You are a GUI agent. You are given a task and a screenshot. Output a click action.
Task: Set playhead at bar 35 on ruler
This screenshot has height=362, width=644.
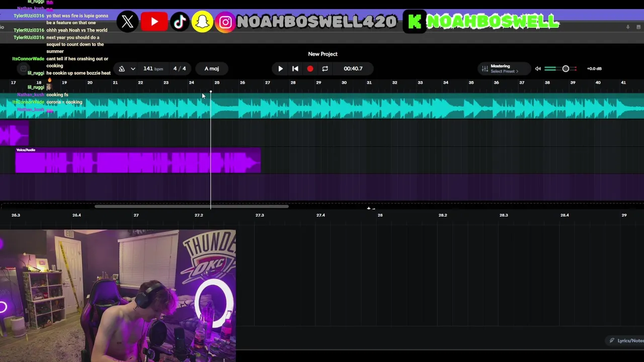click(471, 82)
